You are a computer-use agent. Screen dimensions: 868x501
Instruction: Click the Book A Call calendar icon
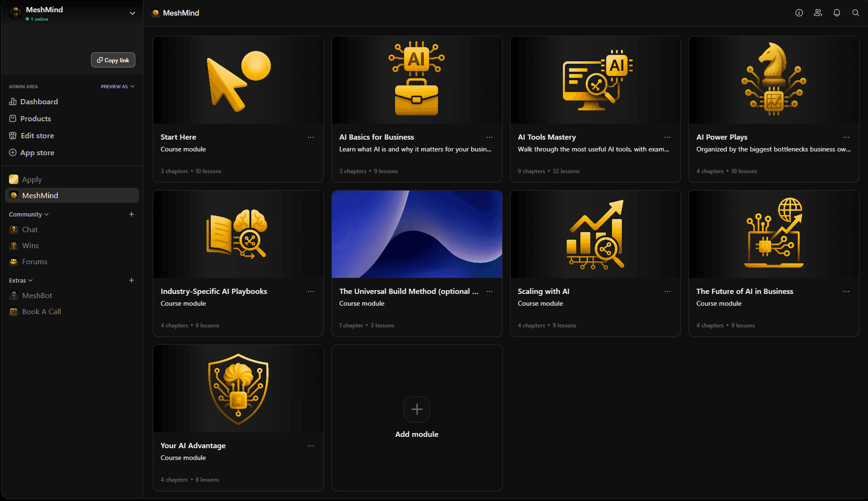click(14, 311)
